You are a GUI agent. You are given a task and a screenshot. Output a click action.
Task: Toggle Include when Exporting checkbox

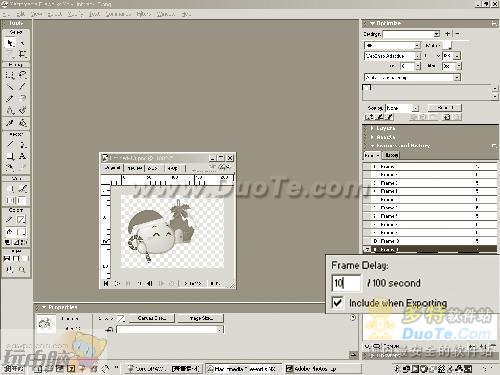tap(337, 303)
